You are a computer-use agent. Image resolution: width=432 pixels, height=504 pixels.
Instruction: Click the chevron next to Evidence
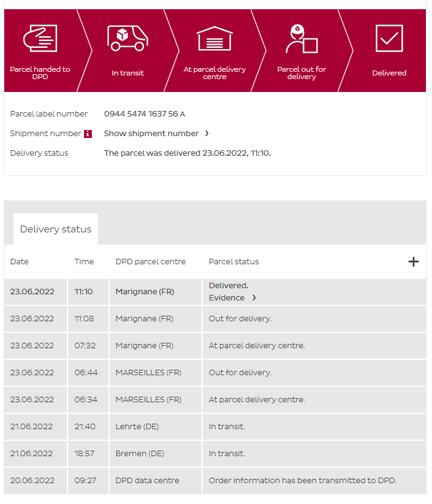pos(254,298)
